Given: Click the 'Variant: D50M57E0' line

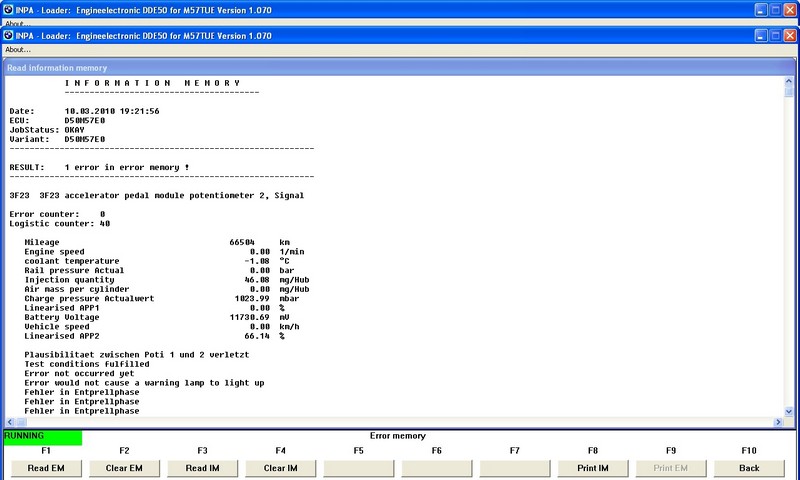Looking at the screenshot, I should click(57, 139).
